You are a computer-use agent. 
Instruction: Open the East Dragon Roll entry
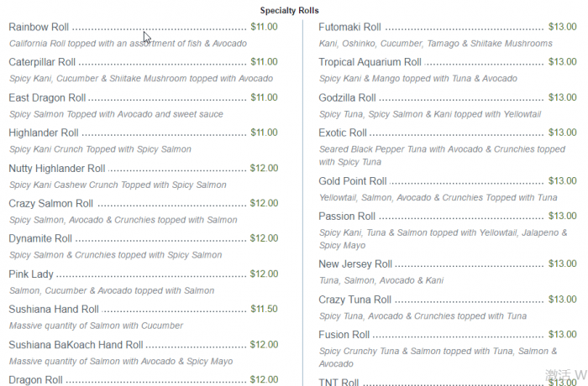[47, 97]
